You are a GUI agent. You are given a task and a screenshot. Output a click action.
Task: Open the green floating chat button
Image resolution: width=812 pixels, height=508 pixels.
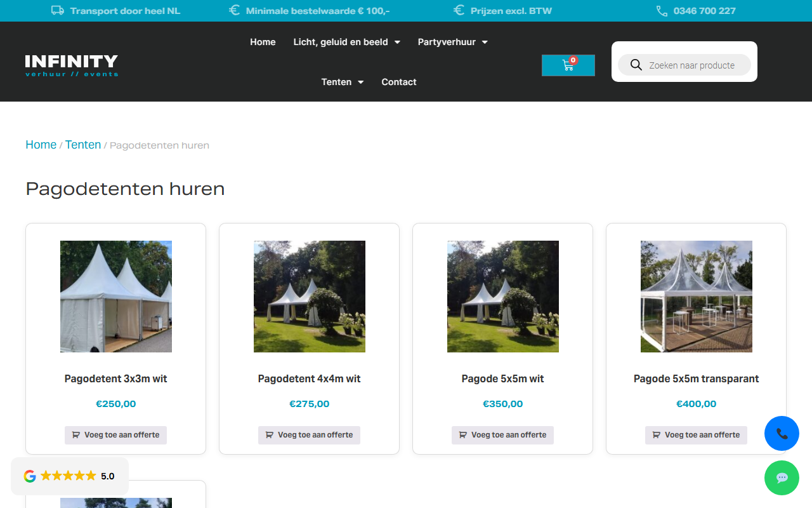782,478
